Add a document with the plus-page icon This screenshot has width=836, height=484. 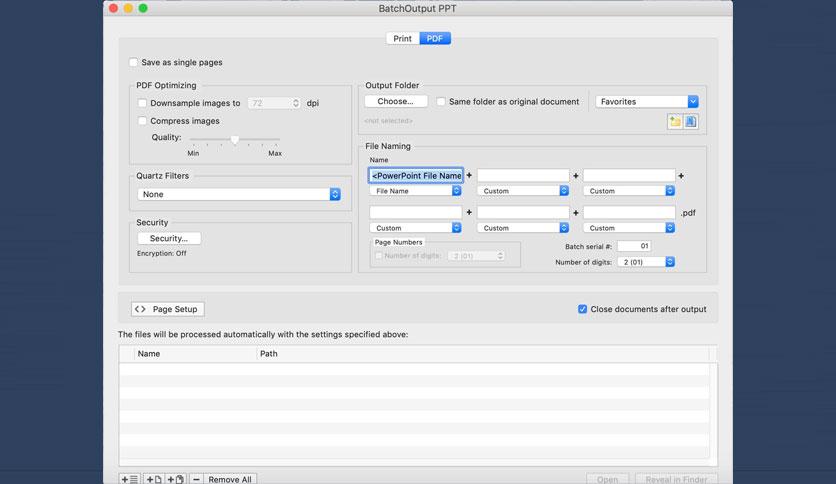click(x=154, y=479)
